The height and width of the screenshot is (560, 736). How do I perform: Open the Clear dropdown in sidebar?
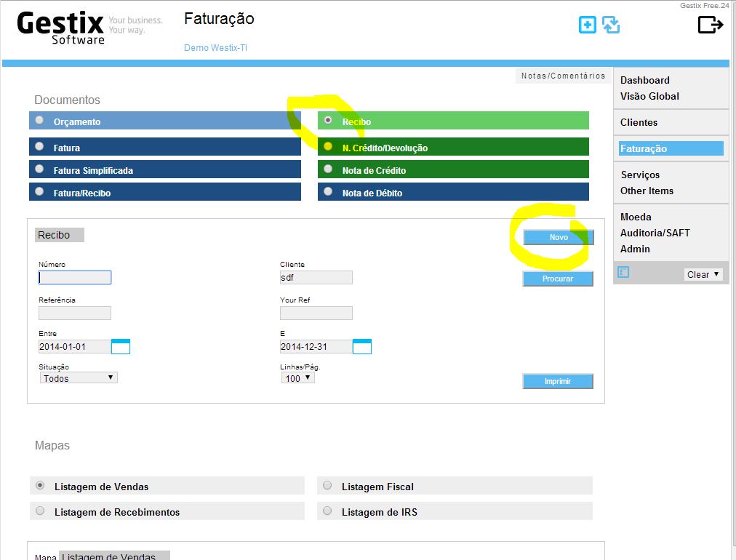(x=703, y=274)
